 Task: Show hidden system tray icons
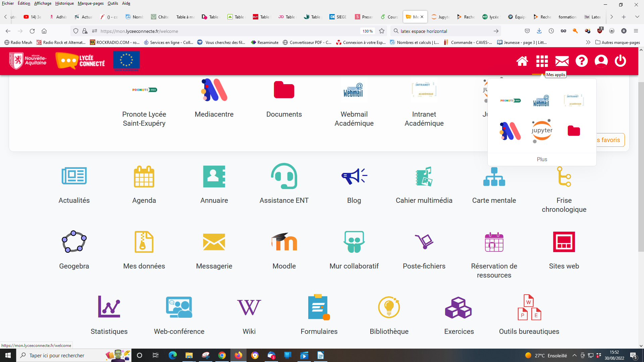pos(575,356)
